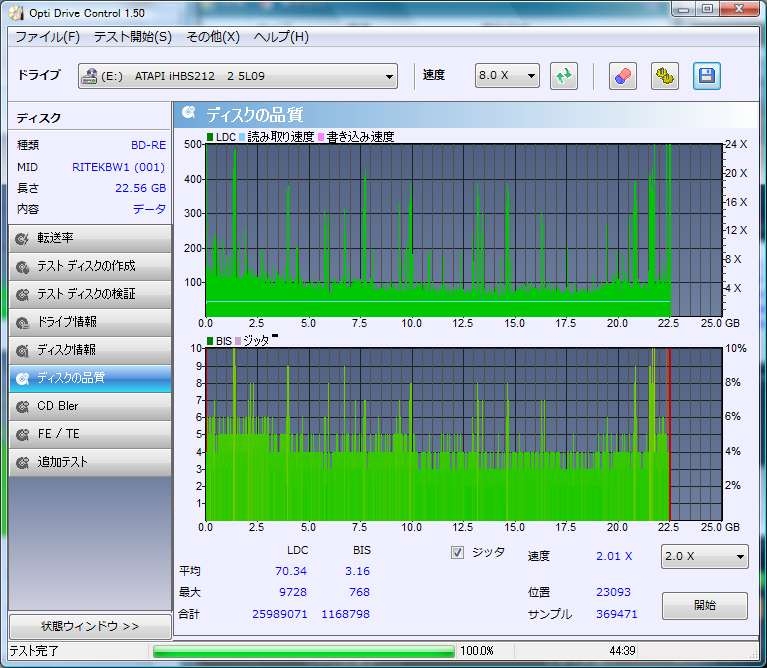Toggle the ジッタ checkbox
The height and width of the screenshot is (668, 767).
click(x=458, y=552)
